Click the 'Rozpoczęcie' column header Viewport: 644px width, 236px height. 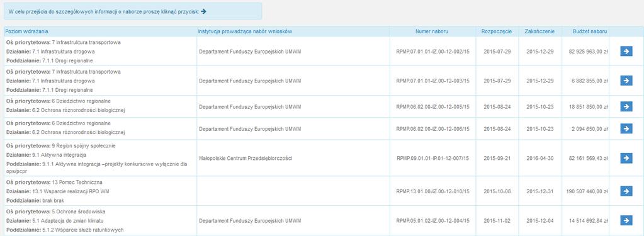(x=497, y=31)
